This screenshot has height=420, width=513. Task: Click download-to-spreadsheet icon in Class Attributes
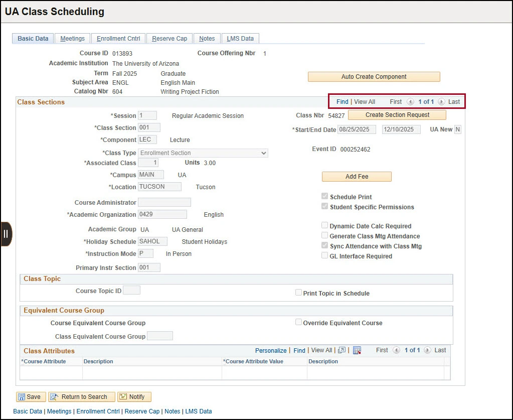[357, 350]
